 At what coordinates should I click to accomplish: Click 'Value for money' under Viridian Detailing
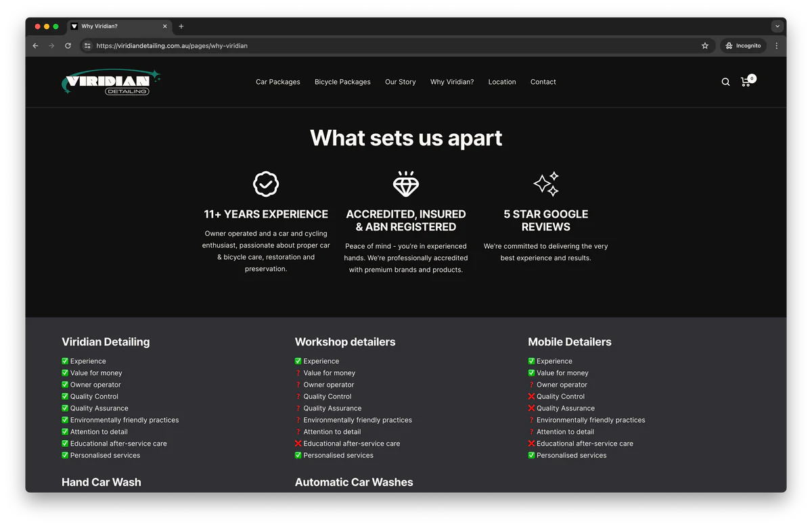click(96, 373)
